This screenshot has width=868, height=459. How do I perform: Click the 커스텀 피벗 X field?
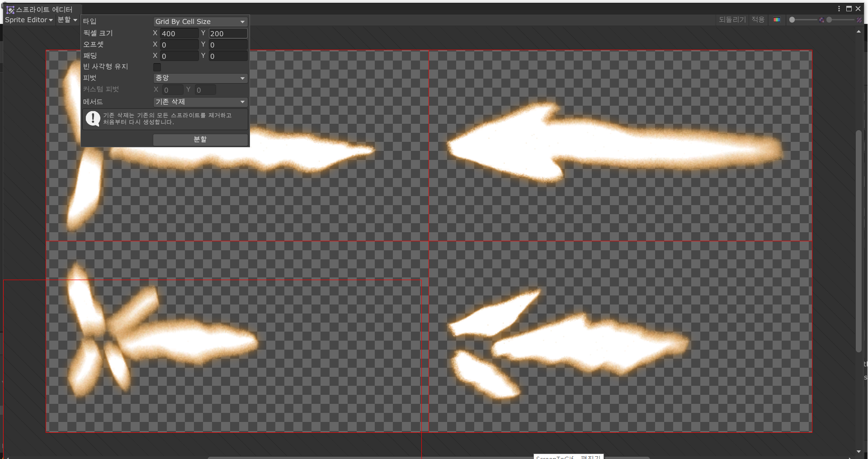(173, 90)
